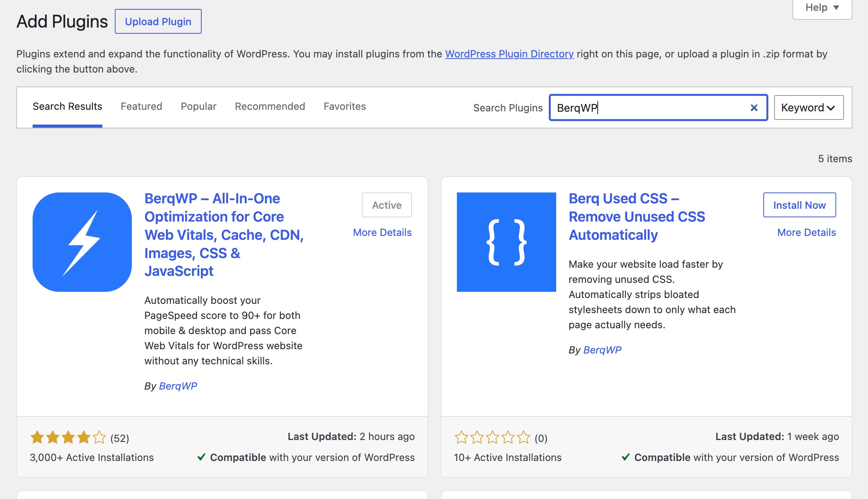Expand the Help dropdown
Screen dimensions: 868x499
[822, 8]
